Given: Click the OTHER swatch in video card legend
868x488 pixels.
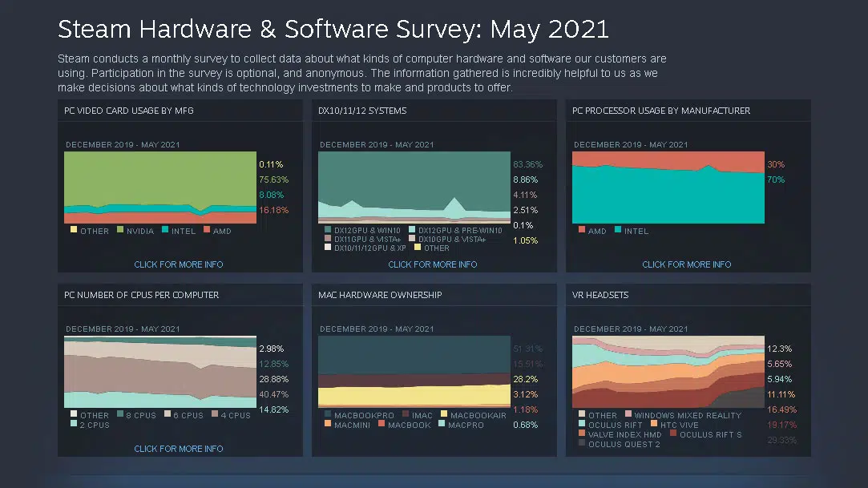Looking at the screenshot, I should (x=74, y=230).
